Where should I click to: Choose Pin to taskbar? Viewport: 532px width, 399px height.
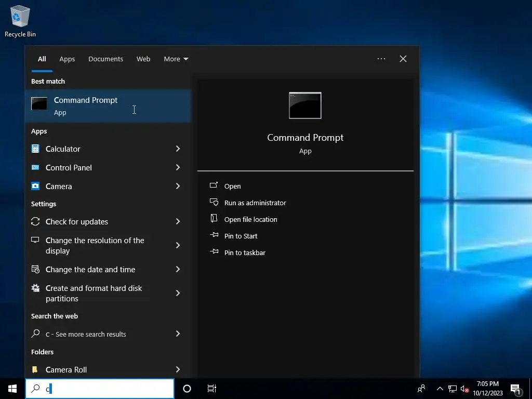tap(245, 253)
